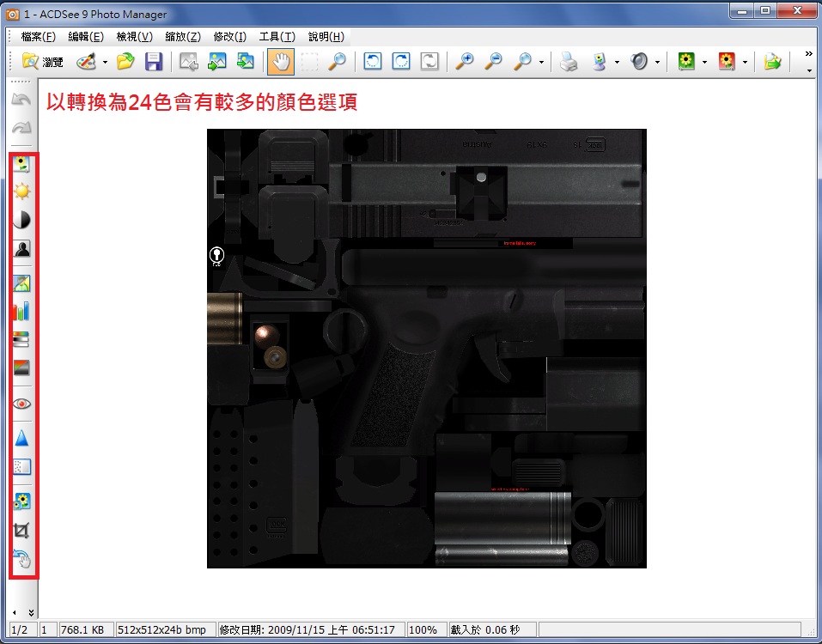
Task: Click the speaker audio icon
Action: [x=639, y=62]
